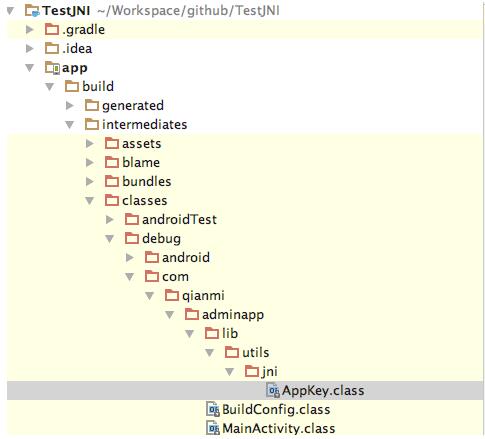Expand the assets folder arrow
Image resolution: width=485 pixels, height=439 pixels.
point(90,143)
